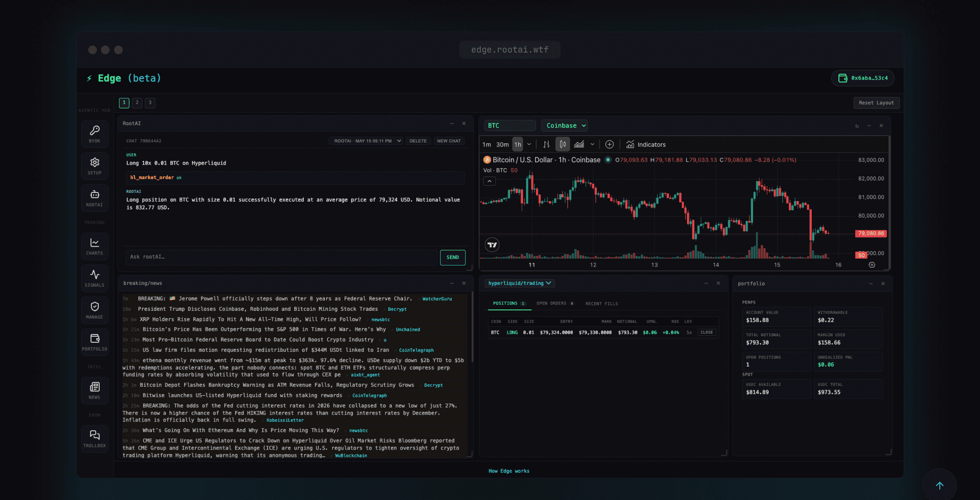Click the Bitcoin / U.S. Dollar chart title

[546, 160]
